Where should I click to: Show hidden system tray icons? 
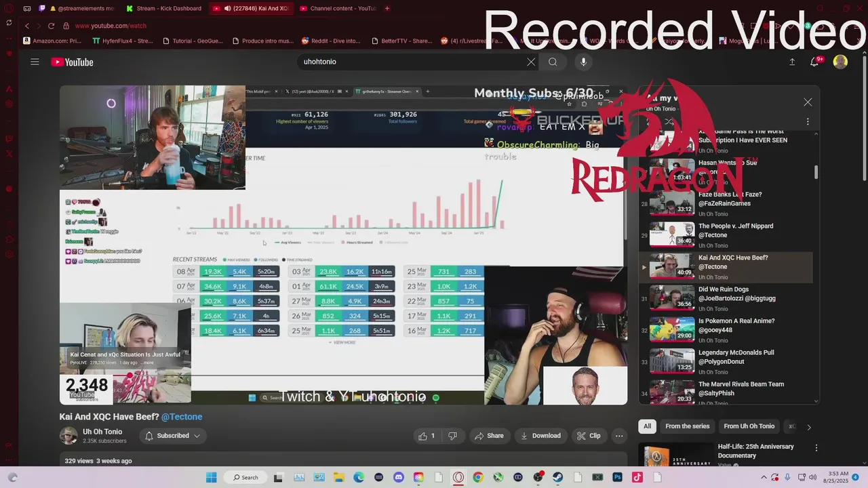[764, 477]
